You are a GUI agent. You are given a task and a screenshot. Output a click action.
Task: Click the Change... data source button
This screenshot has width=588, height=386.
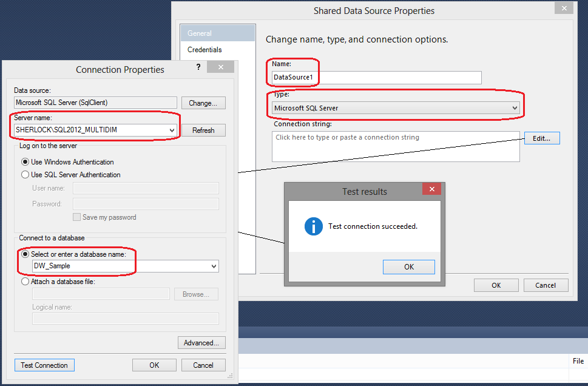203,103
